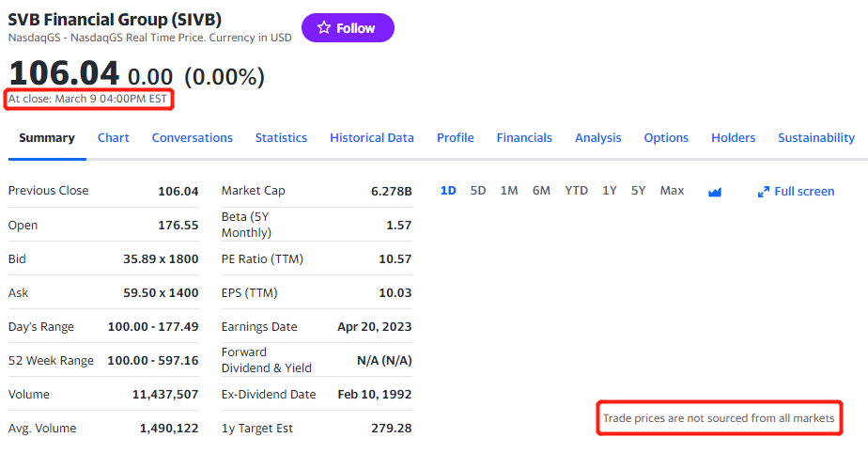868x469 pixels.
Task: Click the EPS value 10.03
Action: (395, 293)
